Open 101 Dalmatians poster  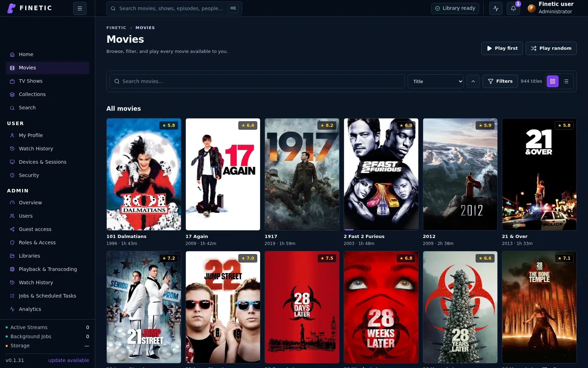click(x=144, y=174)
